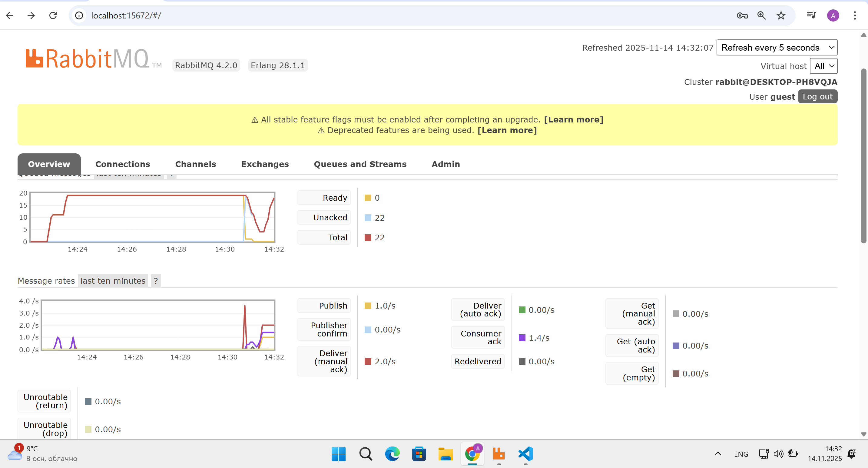The height and width of the screenshot is (468, 868).
Task: Switch to the Queues and Streams tab
Action: tap(360, 164)
